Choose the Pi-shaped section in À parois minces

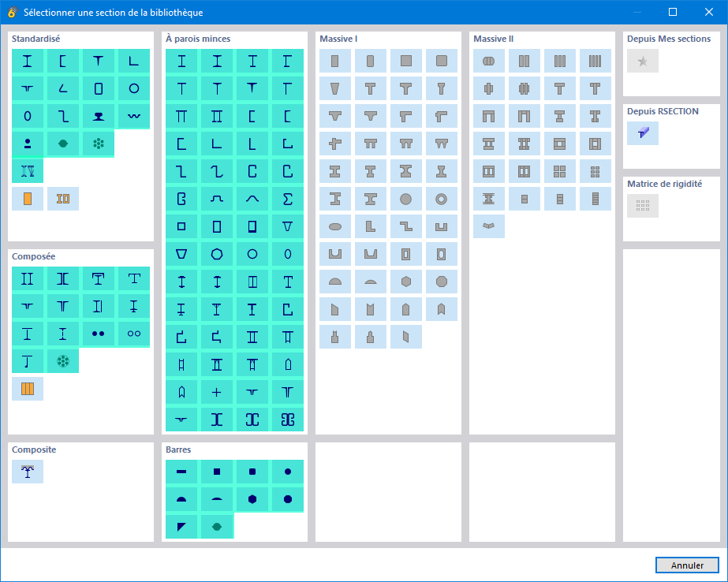(x=181, y=116)
